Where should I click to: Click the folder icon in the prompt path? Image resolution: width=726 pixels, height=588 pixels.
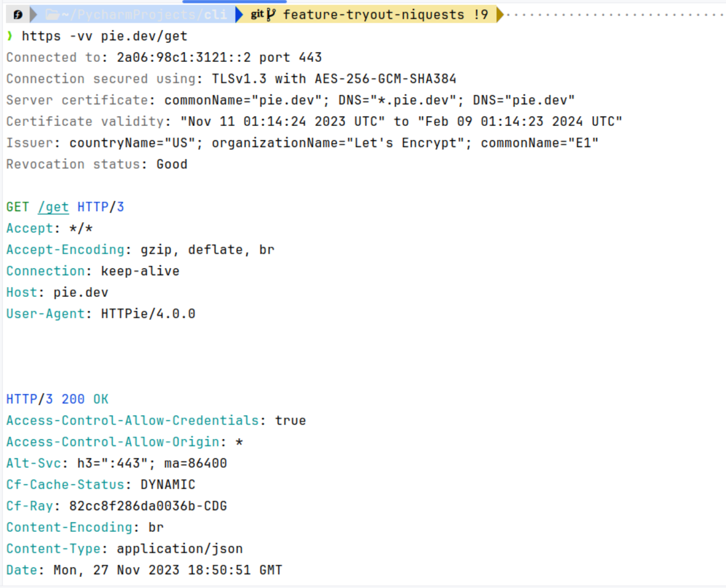[52, 15]
